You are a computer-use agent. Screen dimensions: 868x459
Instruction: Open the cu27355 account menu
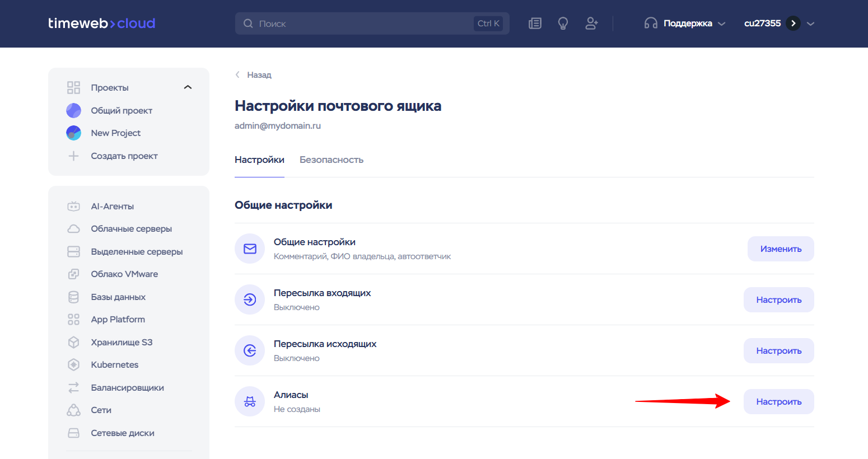tap(778, 24)
